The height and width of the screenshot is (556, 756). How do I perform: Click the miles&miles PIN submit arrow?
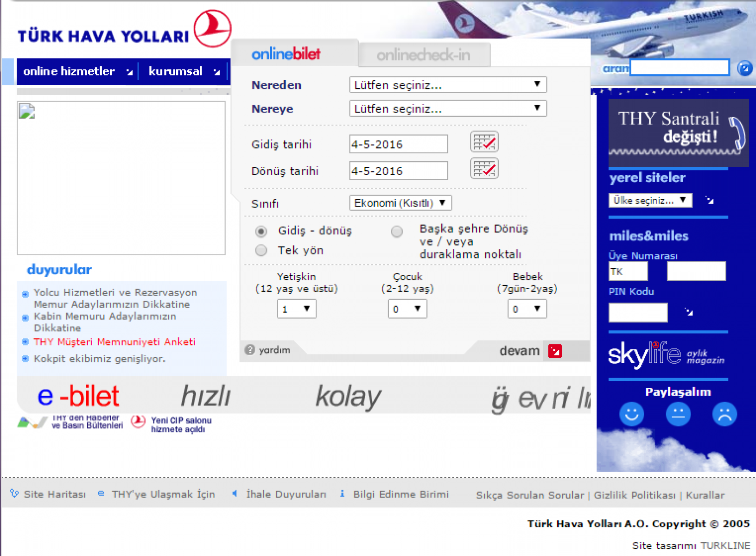689,312
